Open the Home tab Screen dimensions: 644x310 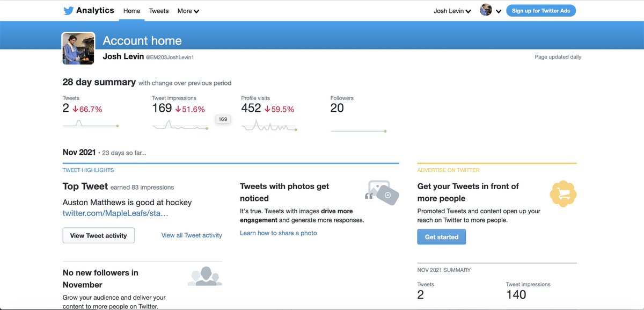(x=131, y=11)
